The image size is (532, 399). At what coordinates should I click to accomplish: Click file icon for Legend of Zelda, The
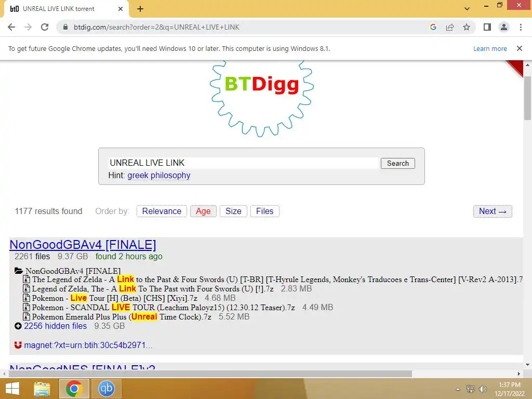[x=26, y=288]
